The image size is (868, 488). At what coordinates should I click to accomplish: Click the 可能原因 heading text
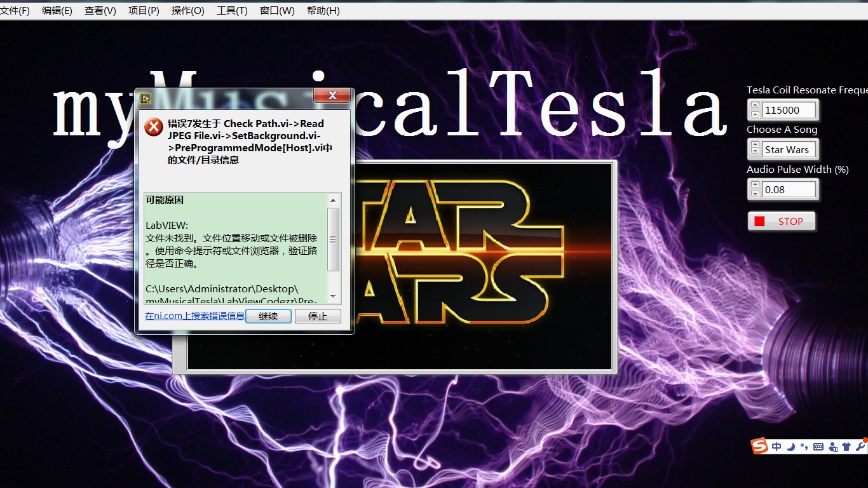point(165,200)
